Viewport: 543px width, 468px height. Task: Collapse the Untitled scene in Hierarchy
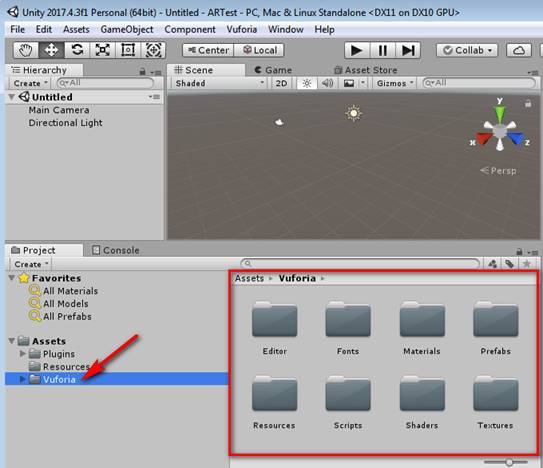point(12,97)
